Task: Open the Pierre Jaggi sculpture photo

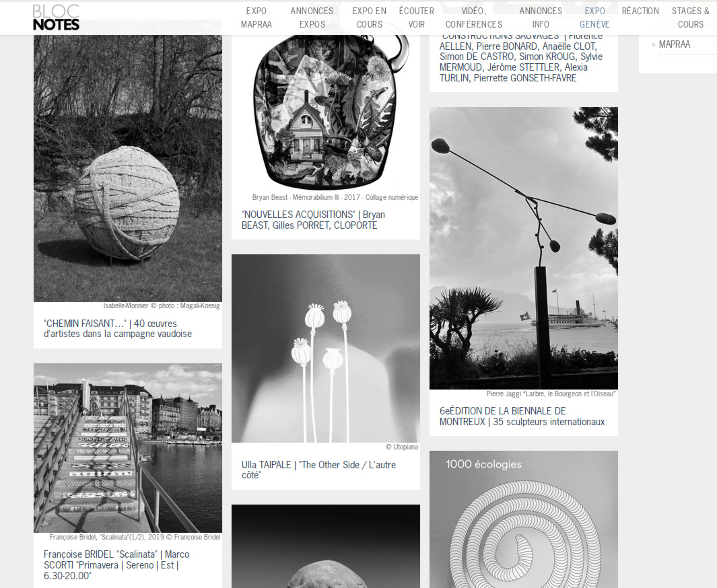Action: tap(524, 248)
